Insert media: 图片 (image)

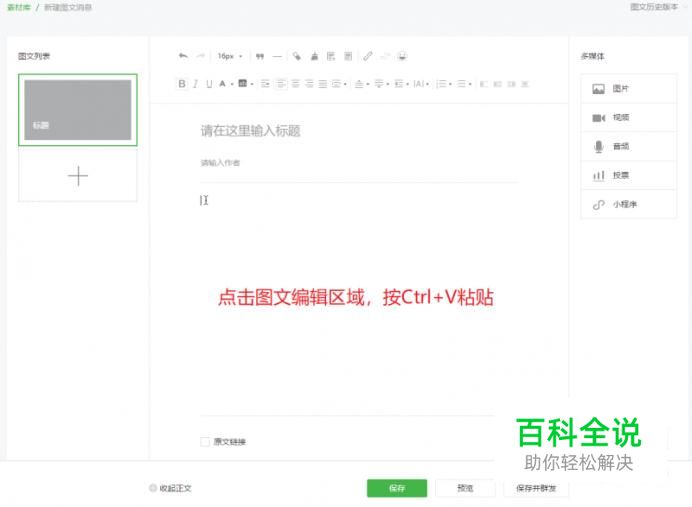pos(628,89)
